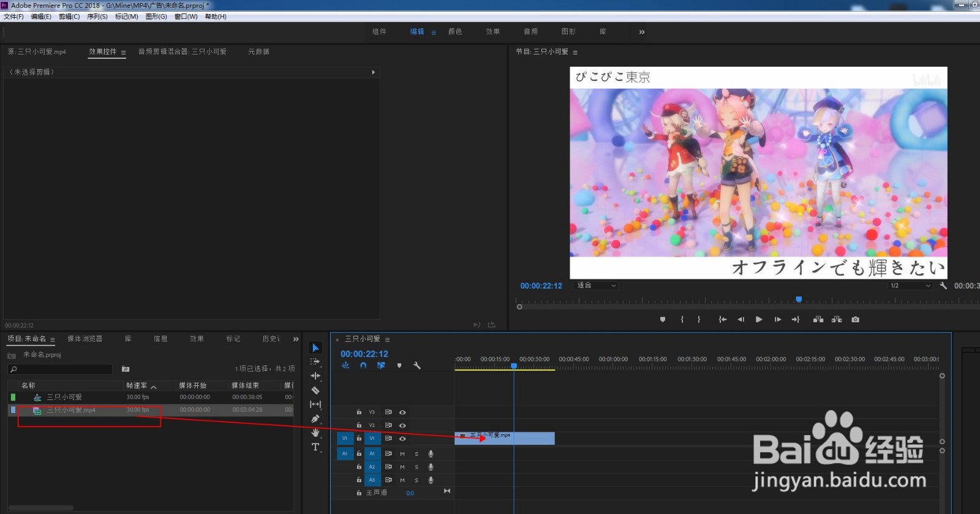Select the Type text tool
This screenshot has width=980, height=514.
coord(315,447)
